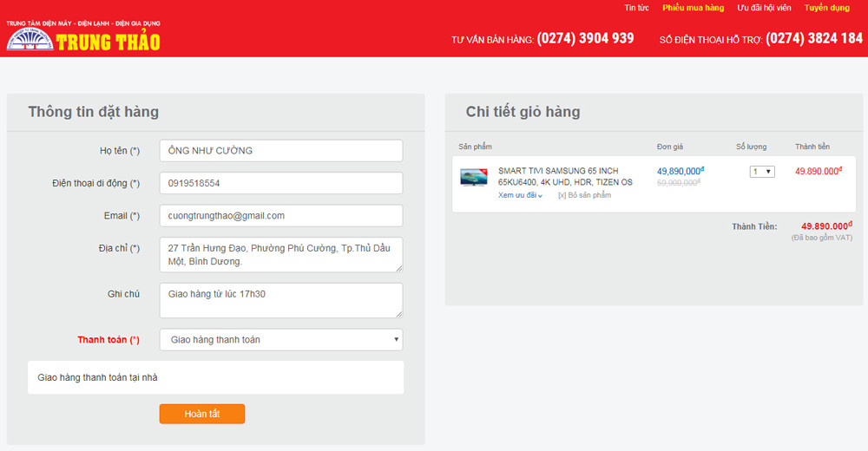Click the Đã bao gồm VAT note
Image resolution: width=868 pixels, height=451 pixels.
822,238
